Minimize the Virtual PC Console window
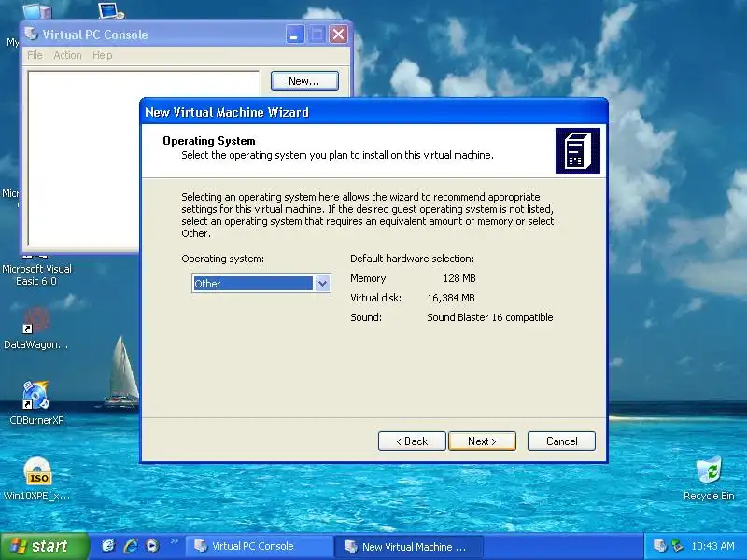The width and height of the screenshot is (747, 560). point(295,35)
